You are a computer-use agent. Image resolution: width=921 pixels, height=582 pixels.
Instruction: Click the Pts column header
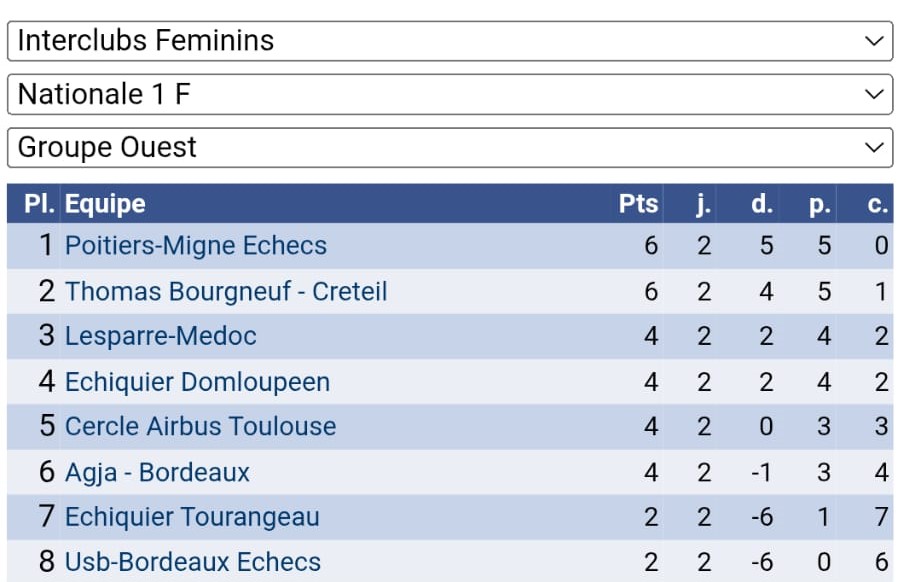pos(638,204)
